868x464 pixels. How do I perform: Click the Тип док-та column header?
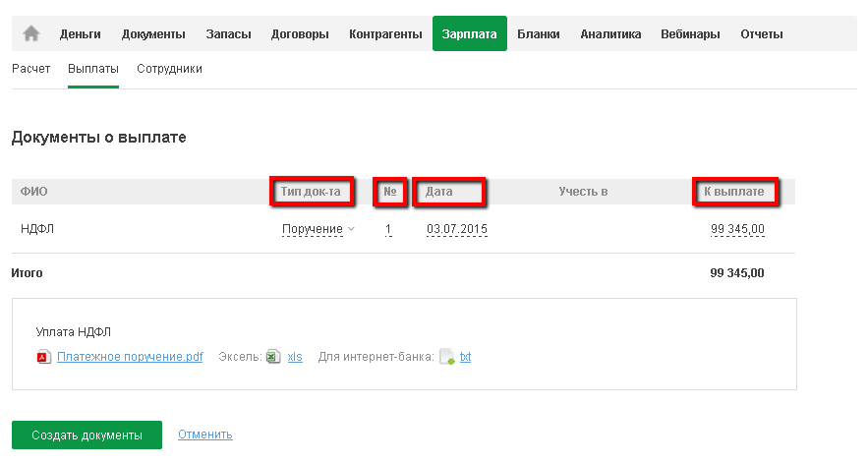(x=311, y=192)
